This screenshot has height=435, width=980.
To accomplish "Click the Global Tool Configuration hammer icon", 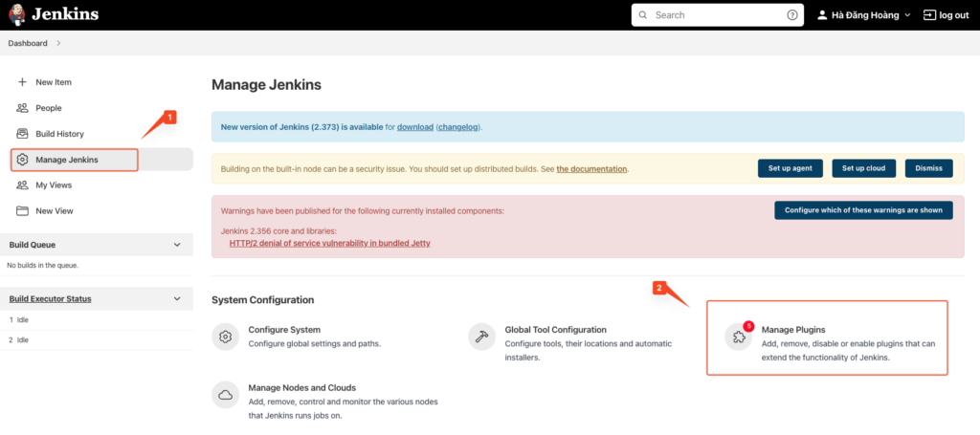I will 482,337.
